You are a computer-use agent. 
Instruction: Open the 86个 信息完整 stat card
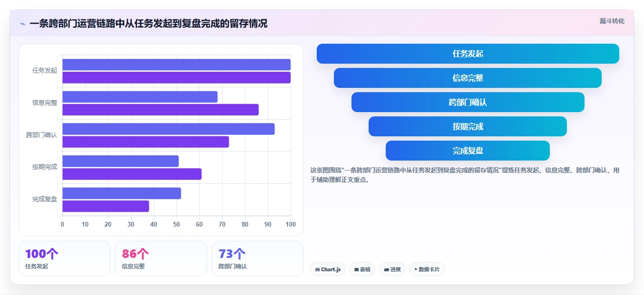click(161, 258)
